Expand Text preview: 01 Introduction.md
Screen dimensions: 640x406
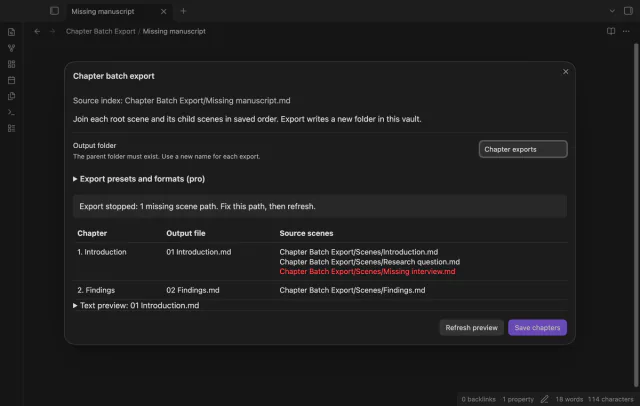tap(136, 305)
